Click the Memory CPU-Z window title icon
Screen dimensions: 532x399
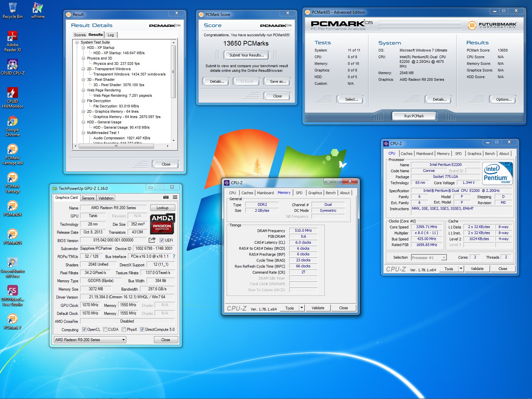227,183
